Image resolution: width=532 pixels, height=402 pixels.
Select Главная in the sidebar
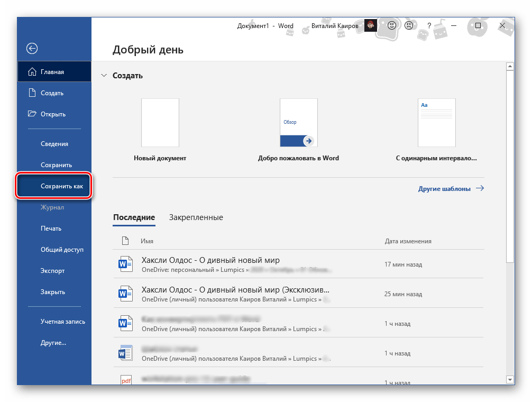(x=54, y=71)
